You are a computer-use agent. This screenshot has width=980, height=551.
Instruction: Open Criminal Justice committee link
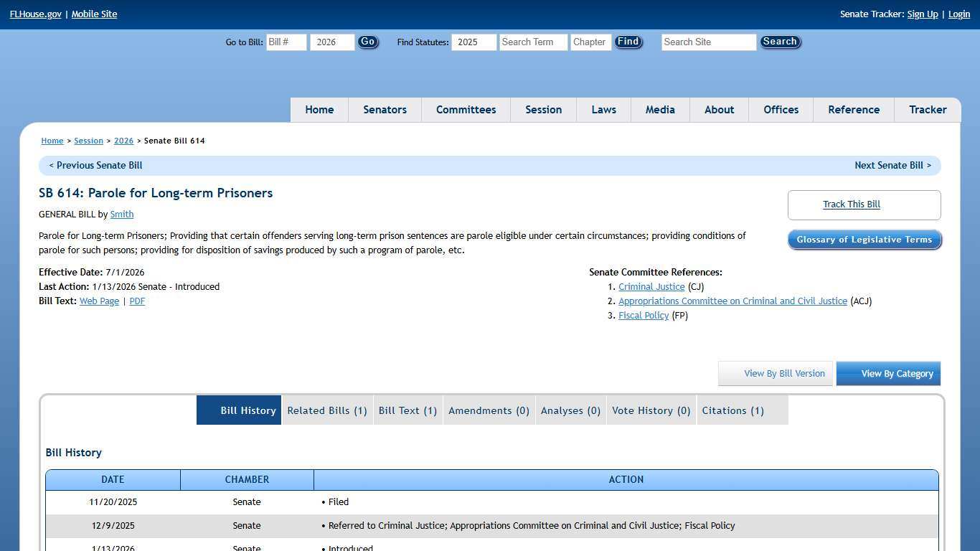[x=651, y=287]
